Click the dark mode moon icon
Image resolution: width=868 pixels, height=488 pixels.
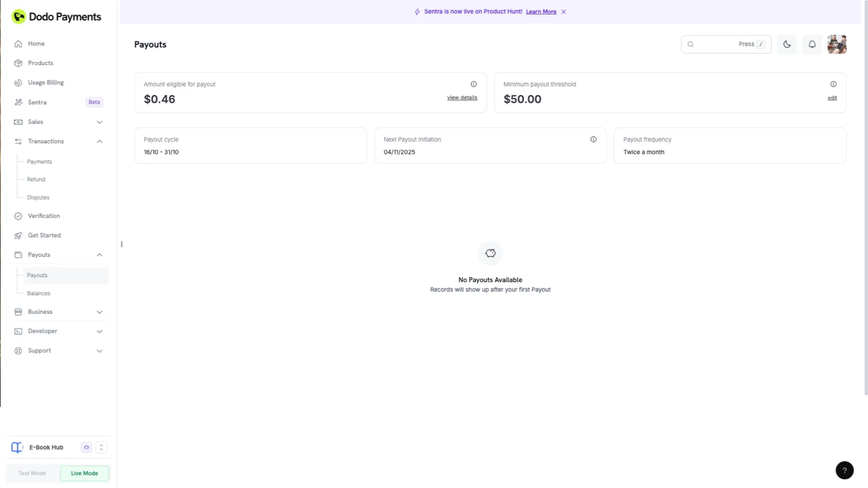[x=787, y=44]
